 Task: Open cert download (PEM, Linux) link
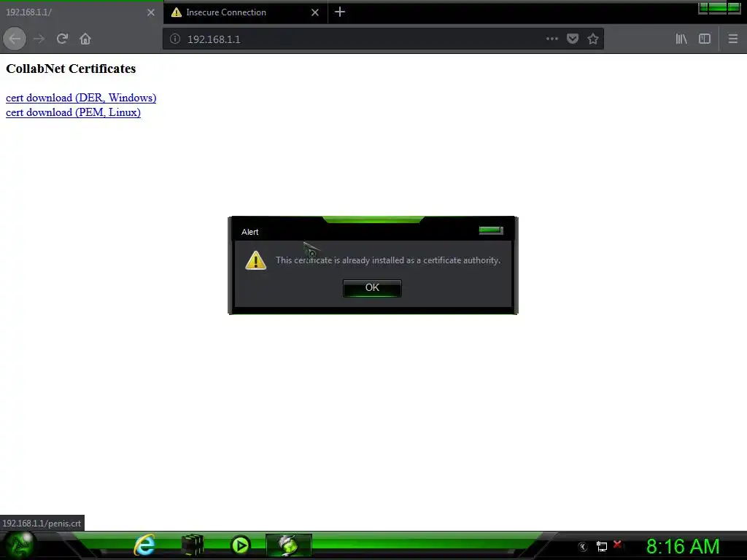click(x=74, y=112)
